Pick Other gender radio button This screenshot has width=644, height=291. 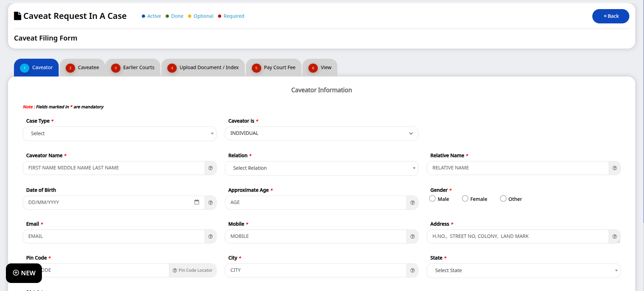(503, 199)
